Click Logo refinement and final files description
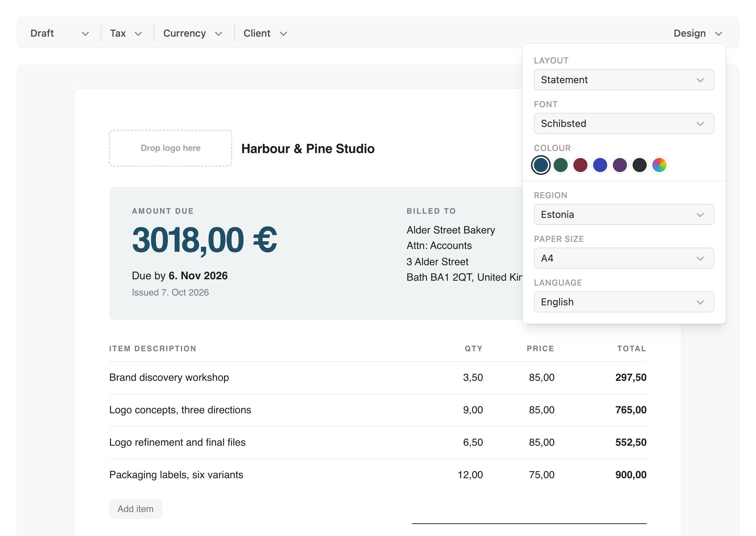The height and width of the screenshot is (536, 756). (x=177, y=442)
